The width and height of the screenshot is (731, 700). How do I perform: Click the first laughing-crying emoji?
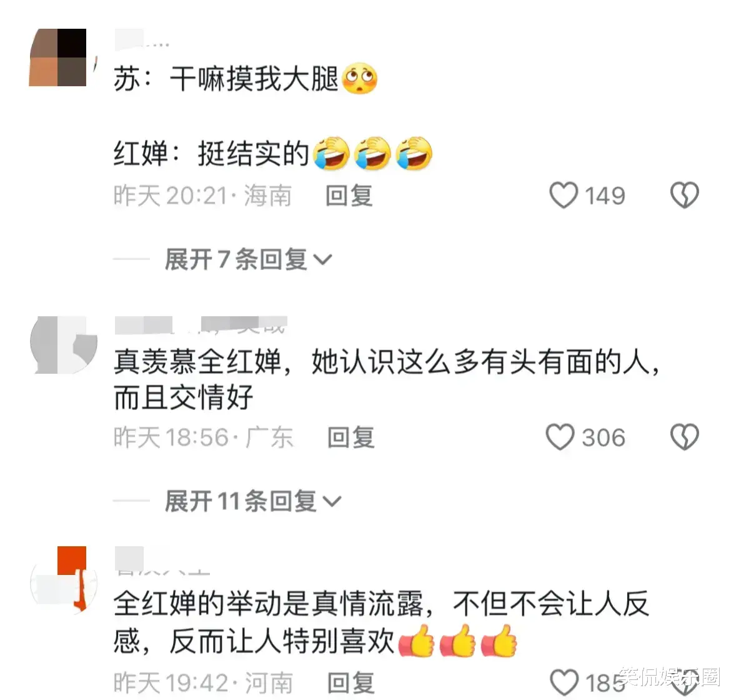(331, 153)
